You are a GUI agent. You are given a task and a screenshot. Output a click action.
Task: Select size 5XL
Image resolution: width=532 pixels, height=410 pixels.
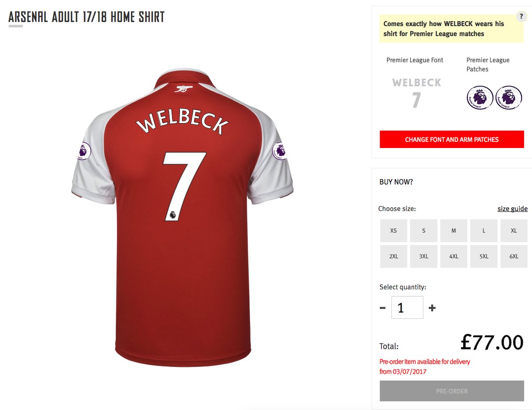coord(484,257)
